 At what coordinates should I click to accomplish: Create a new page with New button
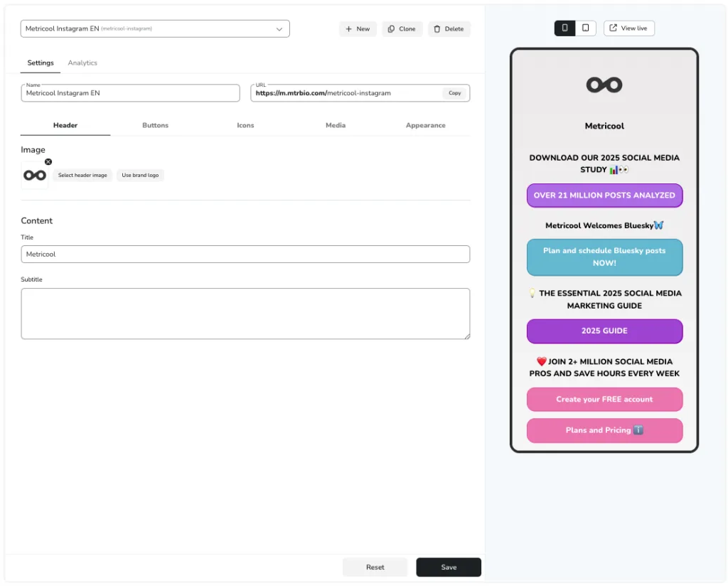coord(358,29)
